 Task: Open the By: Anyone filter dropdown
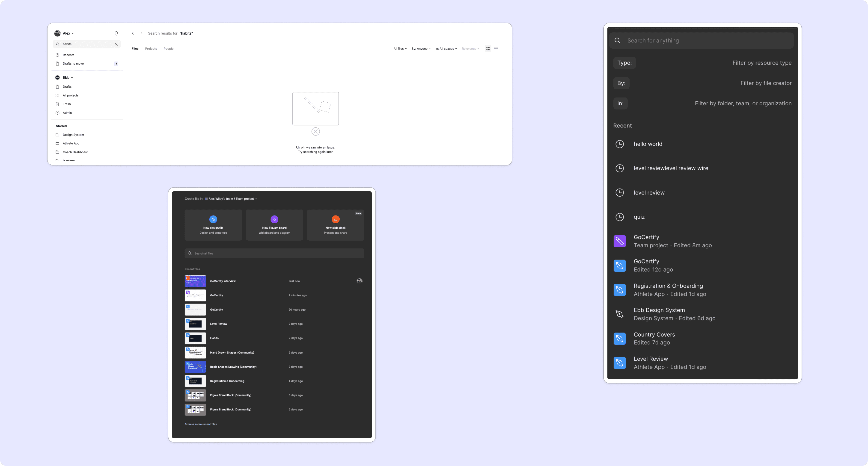421,48
